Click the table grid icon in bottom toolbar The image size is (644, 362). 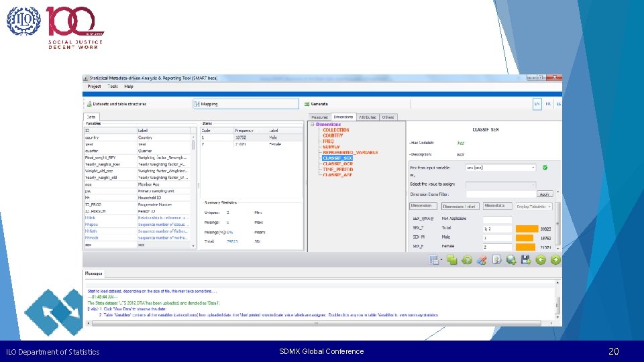pyautogui.click(x=433, y=260)
